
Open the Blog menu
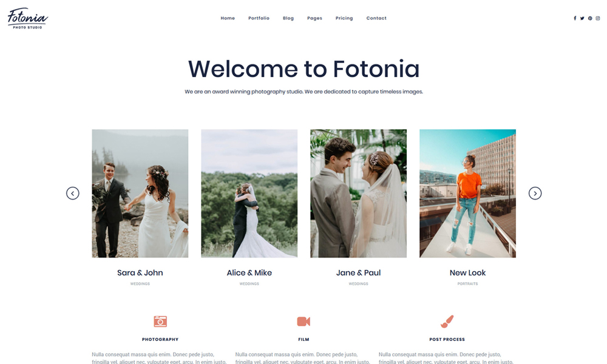288,18
